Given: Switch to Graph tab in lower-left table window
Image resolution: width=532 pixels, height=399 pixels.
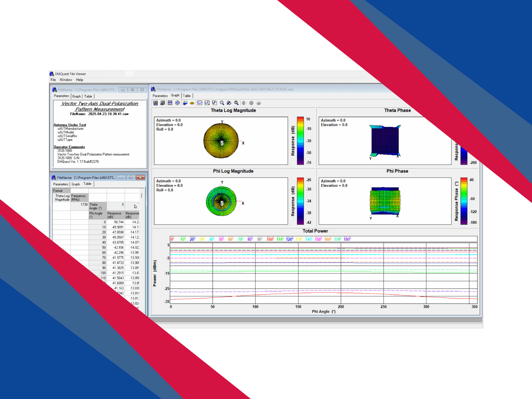Looking at the screenshot, I should pos(75,184).
